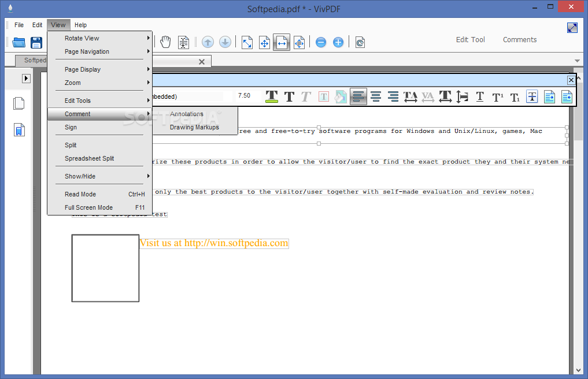Click the paint bucket fill icon
The width and height of the screenshot is (588, 379).
[x=341, y=96]
